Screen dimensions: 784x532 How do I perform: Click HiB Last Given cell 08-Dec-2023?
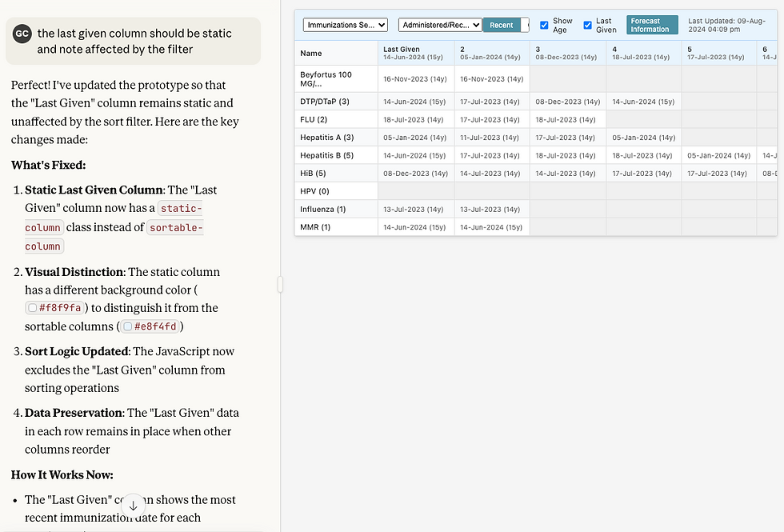416,174
